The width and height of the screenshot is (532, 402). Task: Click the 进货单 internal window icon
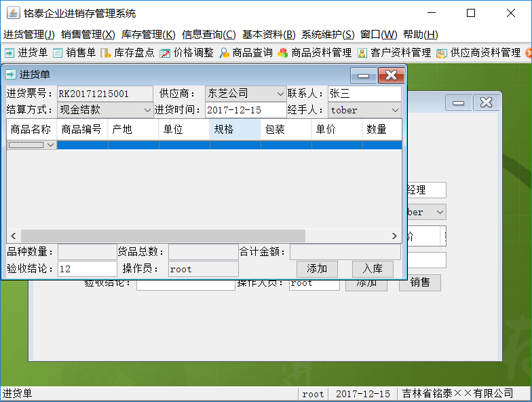click(11, 74)
